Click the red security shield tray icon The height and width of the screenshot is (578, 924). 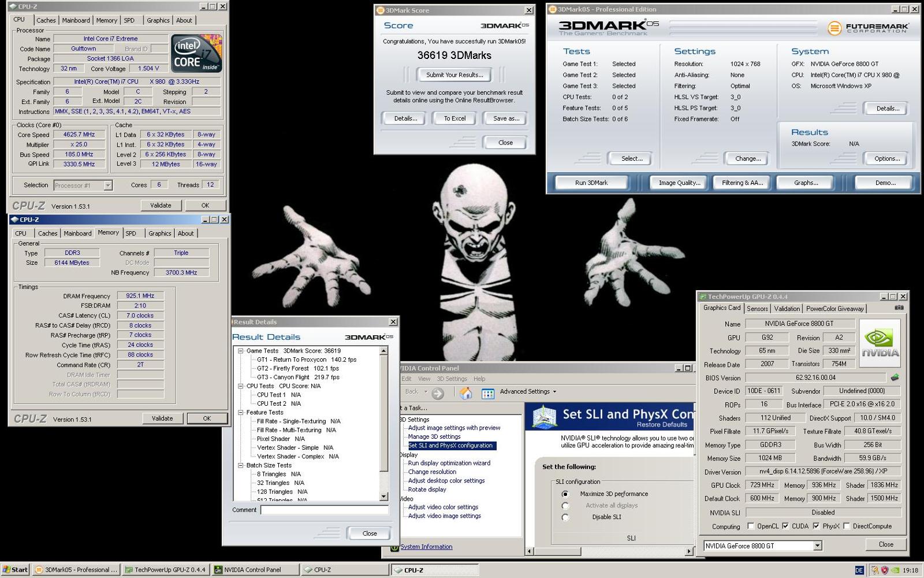[885, 570]
